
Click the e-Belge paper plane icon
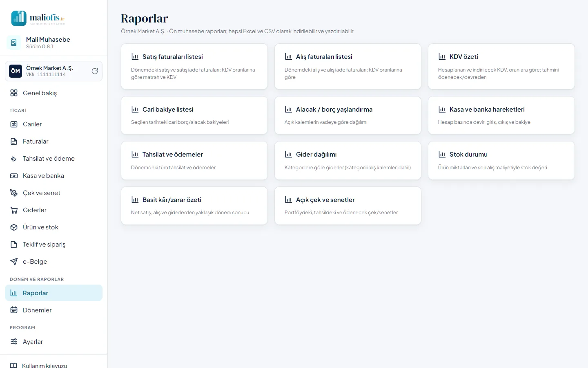[x=14, y=262]
